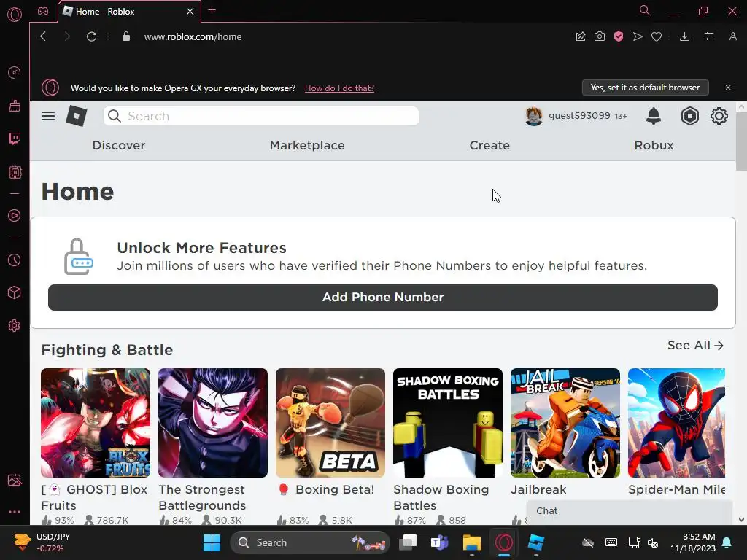Open Jailbreak game thumbnail
This screenshot has width=747, height=560.
(x=565, y=423)
